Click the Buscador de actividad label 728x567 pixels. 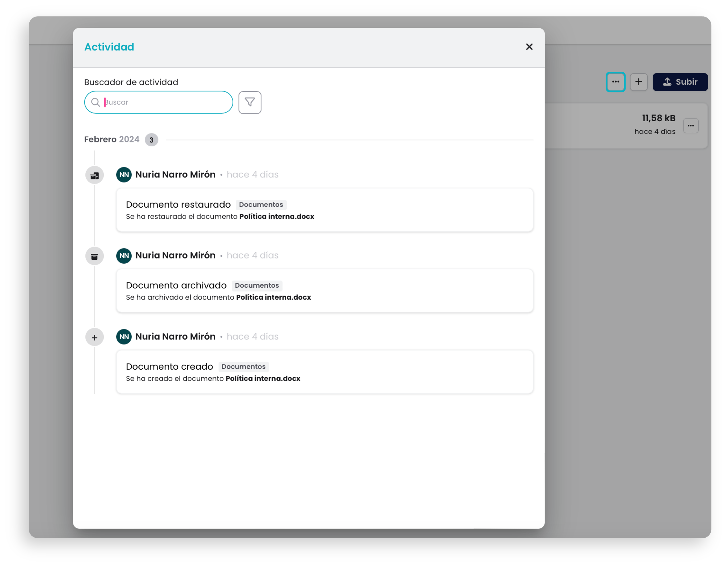pos(131,82)
